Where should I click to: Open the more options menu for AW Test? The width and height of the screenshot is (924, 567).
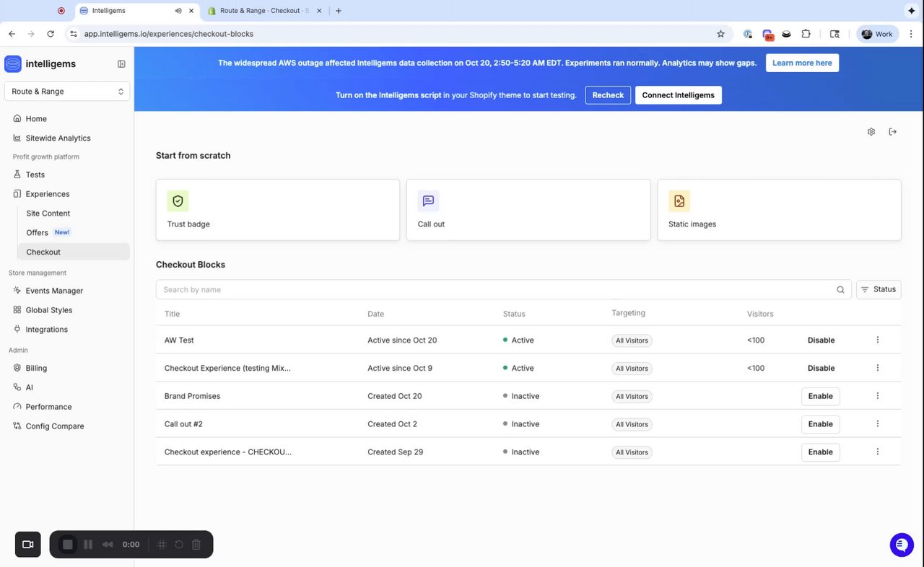pos(878,340)
